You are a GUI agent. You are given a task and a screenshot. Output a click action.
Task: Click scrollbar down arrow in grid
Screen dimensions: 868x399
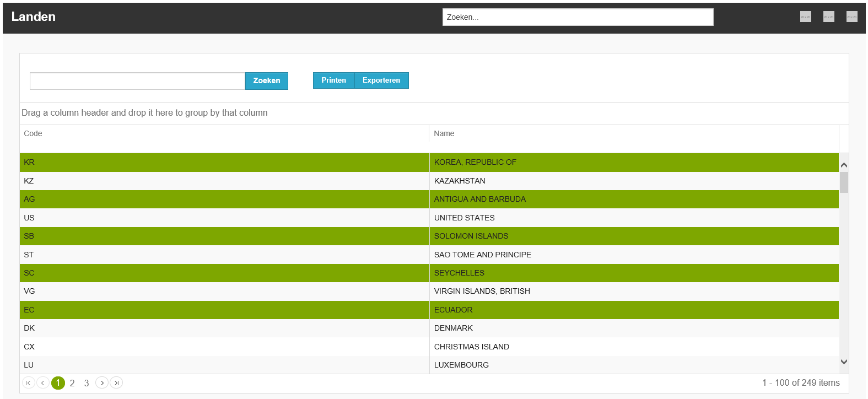[844, 362]
